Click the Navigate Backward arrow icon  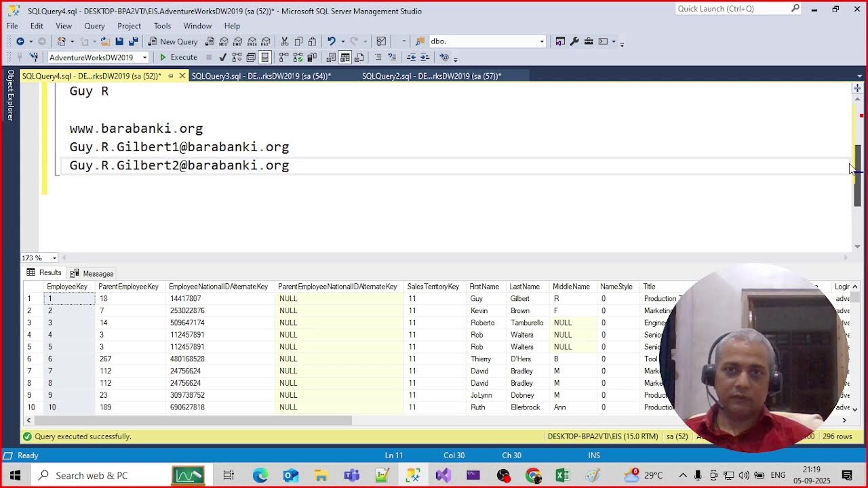pyautogui.click(x=20, y=41)
